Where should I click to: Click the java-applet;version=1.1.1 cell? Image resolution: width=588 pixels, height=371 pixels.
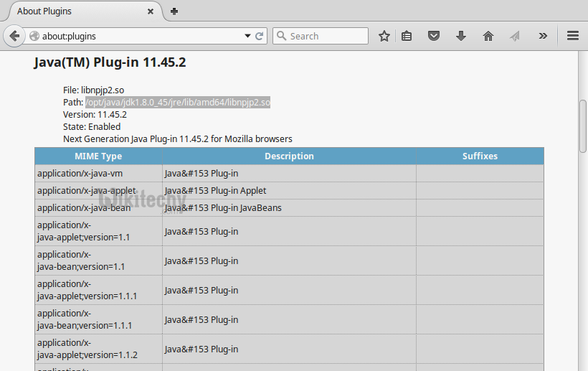(98, 290)
